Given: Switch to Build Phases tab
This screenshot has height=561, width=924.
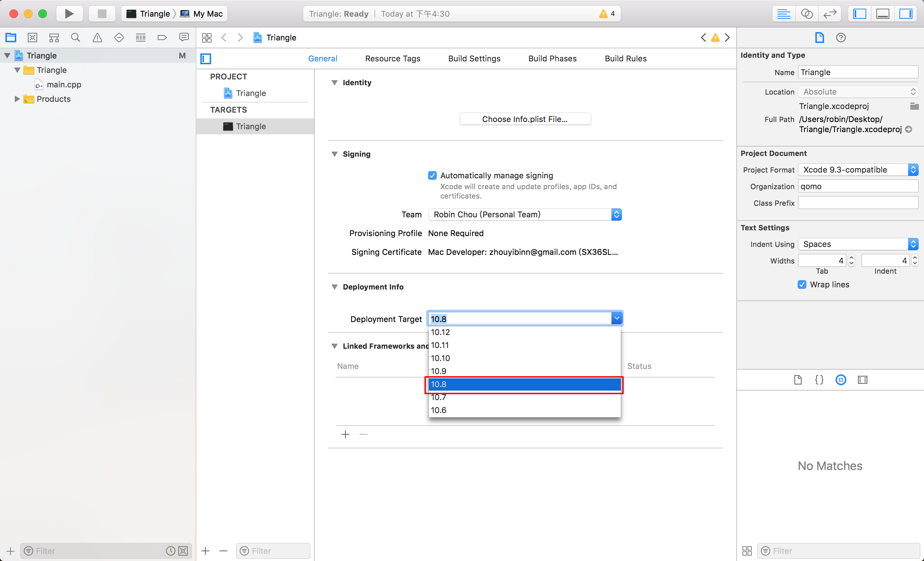Looking at the screenshot, I should pos(552,58).
